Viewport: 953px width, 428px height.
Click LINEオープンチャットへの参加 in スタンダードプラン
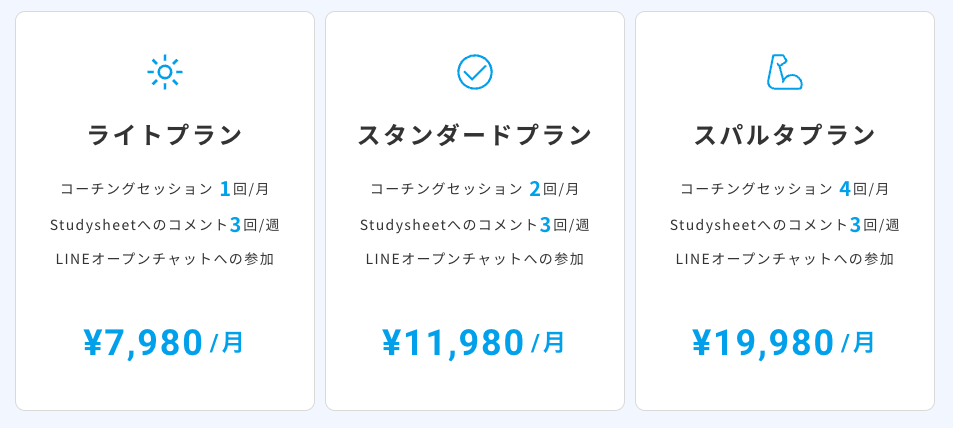475,260
